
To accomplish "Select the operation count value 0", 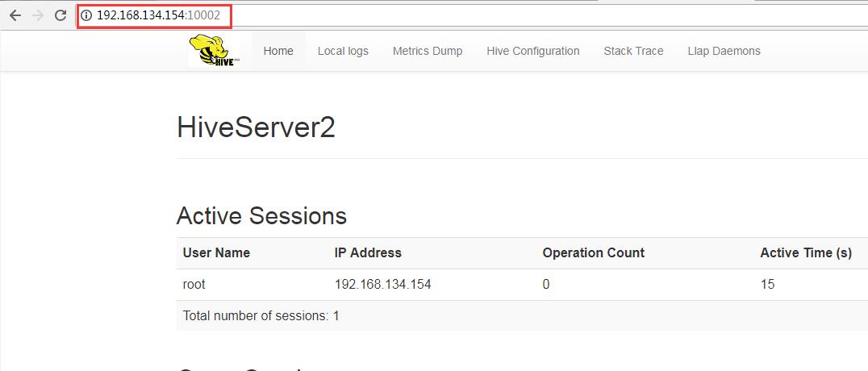I will 546,285.
